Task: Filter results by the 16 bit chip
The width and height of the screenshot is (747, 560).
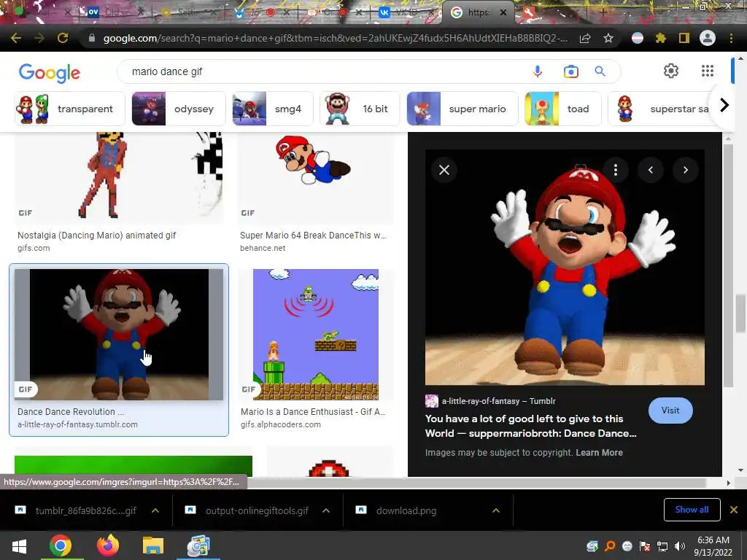Action: (360, 109)
